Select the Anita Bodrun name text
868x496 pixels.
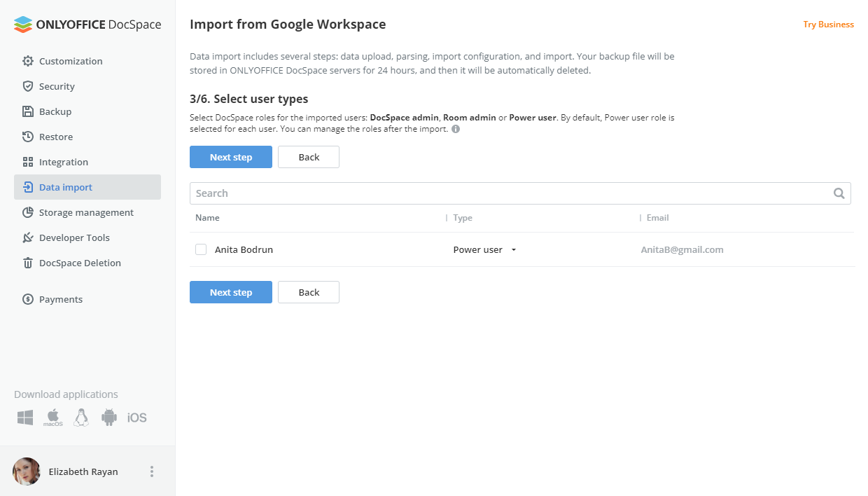(244, 249)
